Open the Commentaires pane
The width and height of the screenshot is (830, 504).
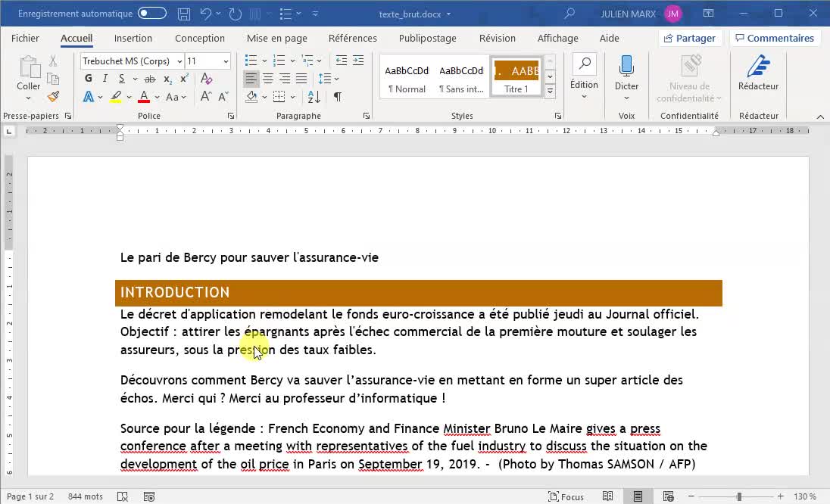click(773, 38)
